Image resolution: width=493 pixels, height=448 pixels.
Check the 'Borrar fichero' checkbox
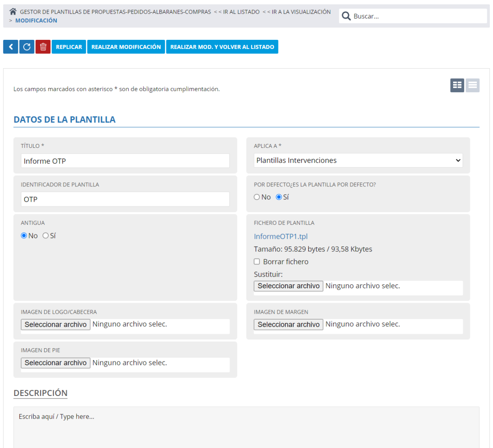click(257, 262)
